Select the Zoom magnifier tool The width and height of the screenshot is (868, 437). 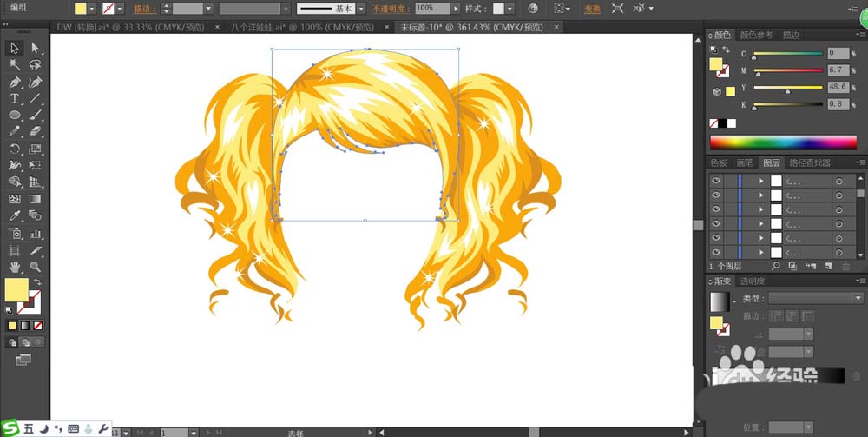[36, 267]
